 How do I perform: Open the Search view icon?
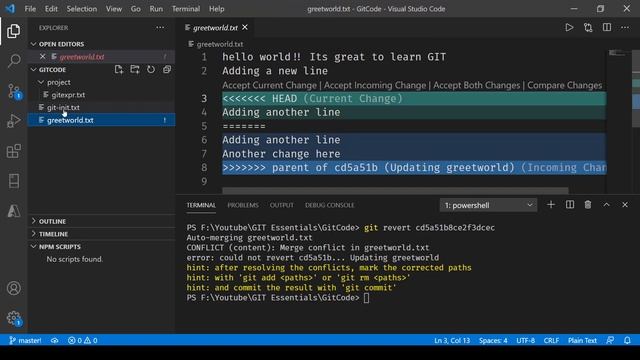click(x=13, y=61)
